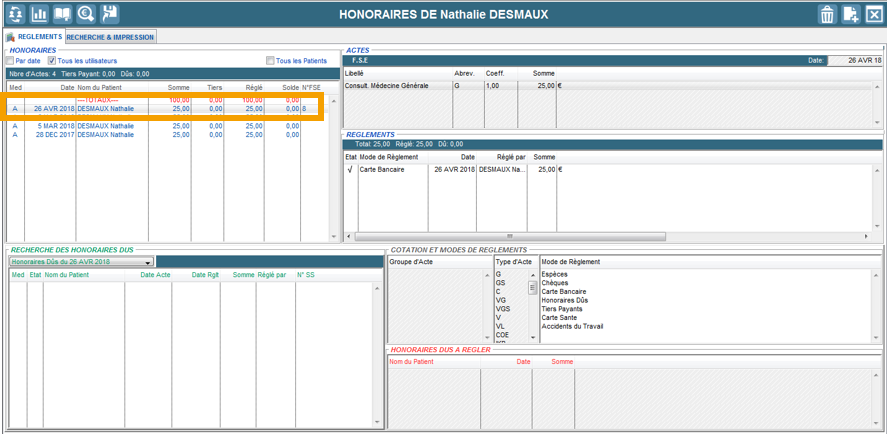
Task: Tick the 'Tous les Patients' checkbox
Action: click(270, 61)
